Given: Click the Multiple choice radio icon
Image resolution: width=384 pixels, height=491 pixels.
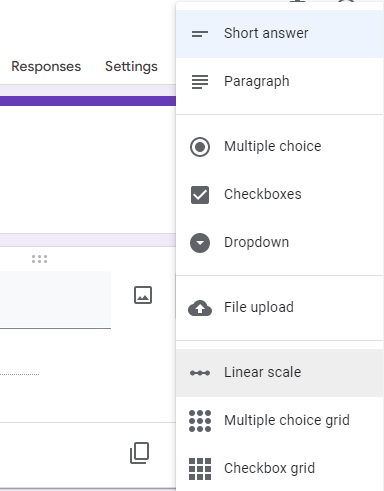Looking at the screenshot, I should coord(200,147).
